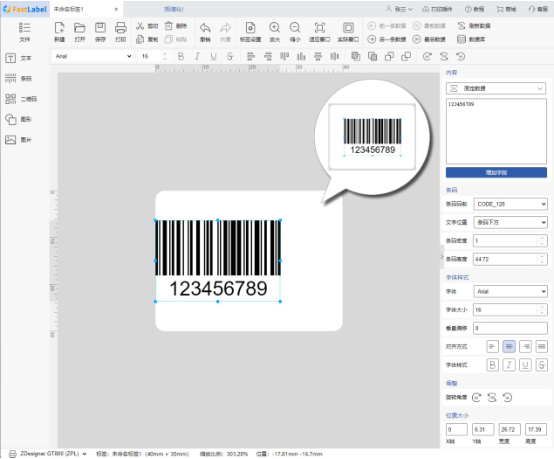Open the 商城 shop menu
The width and height of the screenshot is (554, 459).
tap(506, 9)
